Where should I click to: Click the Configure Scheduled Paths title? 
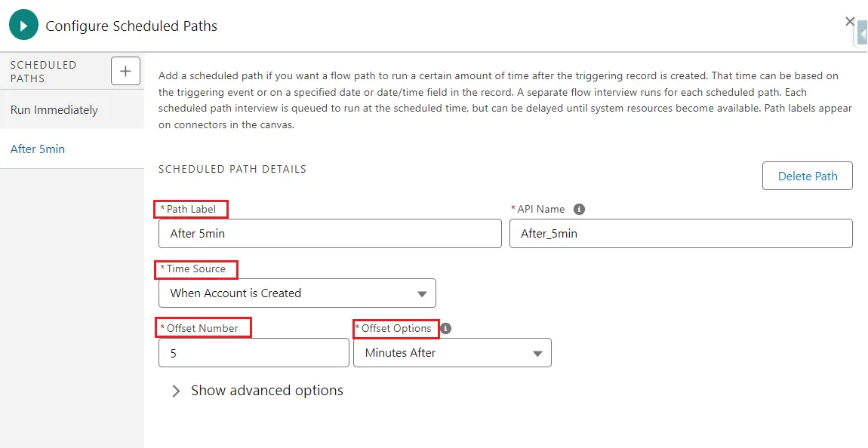pos(131,26)
